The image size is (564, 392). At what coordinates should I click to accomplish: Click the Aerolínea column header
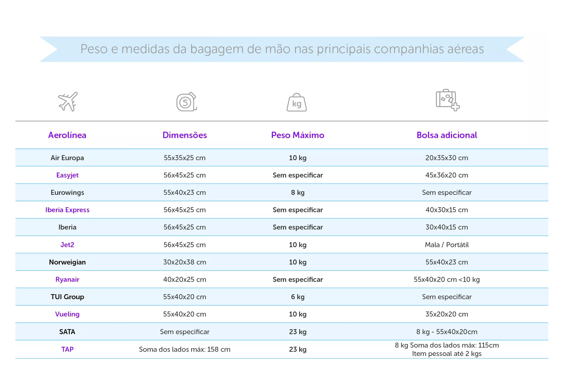pyautogui.click(x=67, y=135)
